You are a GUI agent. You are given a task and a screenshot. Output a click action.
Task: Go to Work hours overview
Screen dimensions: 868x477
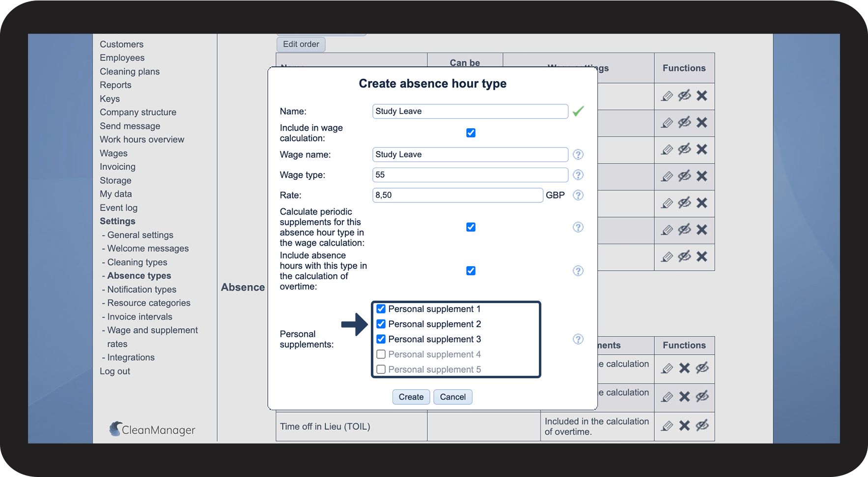pos(142,140)
